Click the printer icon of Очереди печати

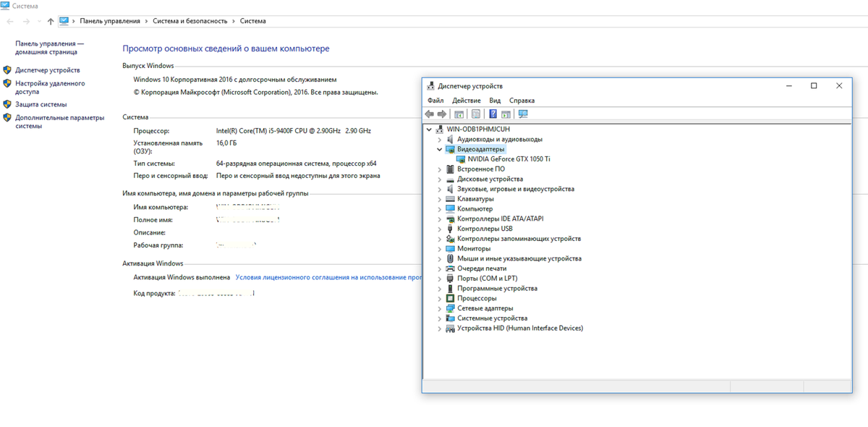click(451, 269)
